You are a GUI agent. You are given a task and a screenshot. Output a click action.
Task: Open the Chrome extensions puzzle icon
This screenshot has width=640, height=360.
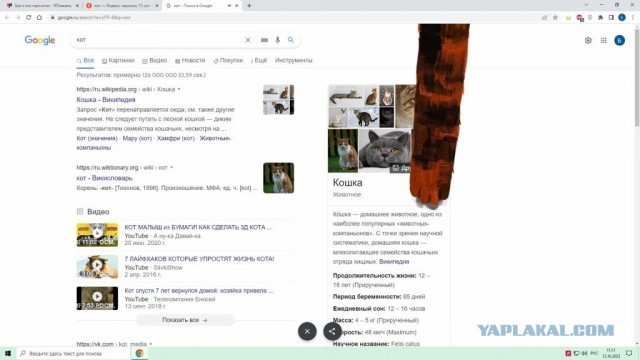tap(600, 18)
